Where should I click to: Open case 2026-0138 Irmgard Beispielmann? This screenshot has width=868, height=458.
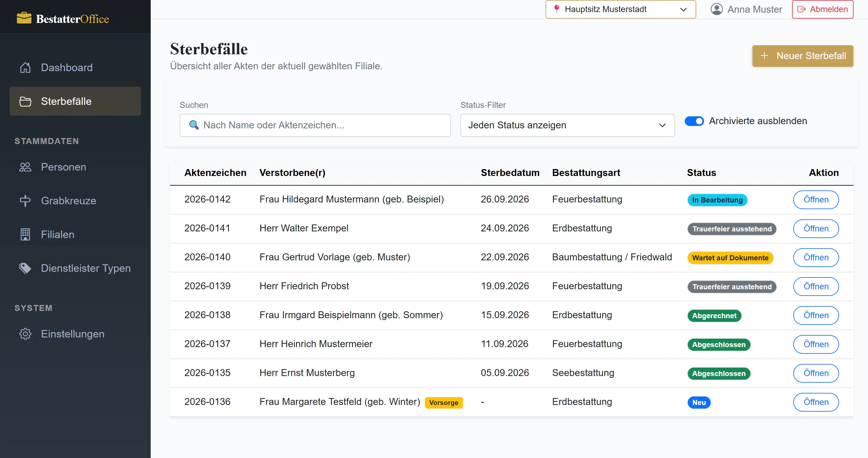click(x=816, y=315)
